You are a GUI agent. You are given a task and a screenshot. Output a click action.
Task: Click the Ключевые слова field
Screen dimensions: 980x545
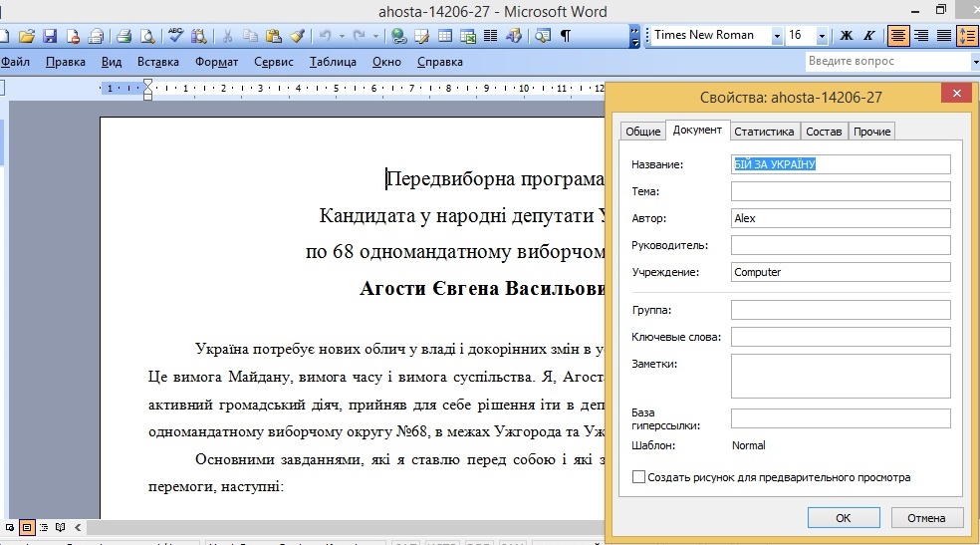[841, 337]
